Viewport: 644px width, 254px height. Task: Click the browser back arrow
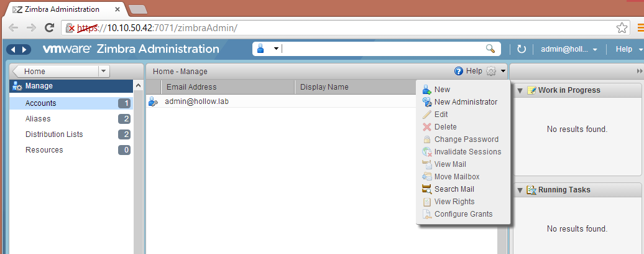coord(14,27)
